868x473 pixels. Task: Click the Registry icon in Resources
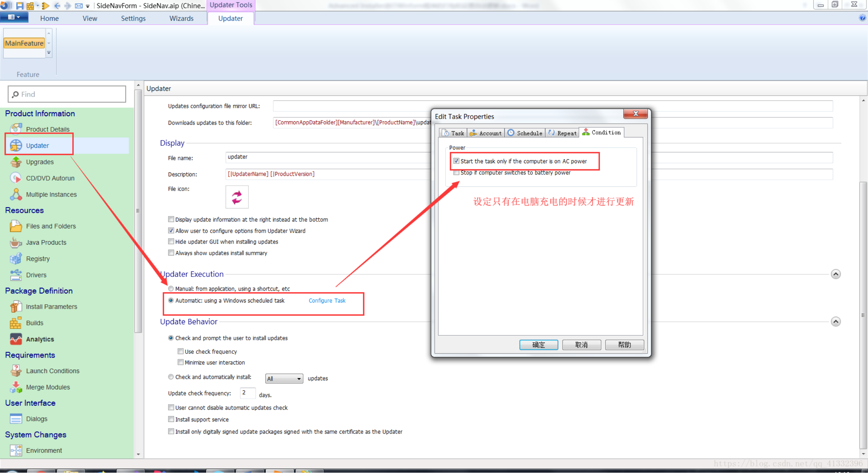click(x=16, y=259)
